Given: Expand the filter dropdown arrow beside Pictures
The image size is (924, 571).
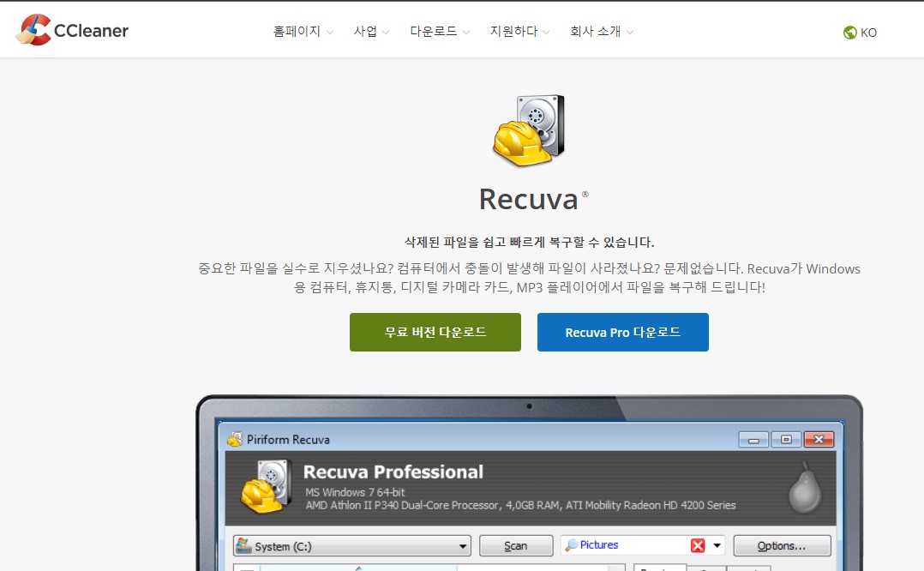Looking at the screenshot, I should point(717,545).
